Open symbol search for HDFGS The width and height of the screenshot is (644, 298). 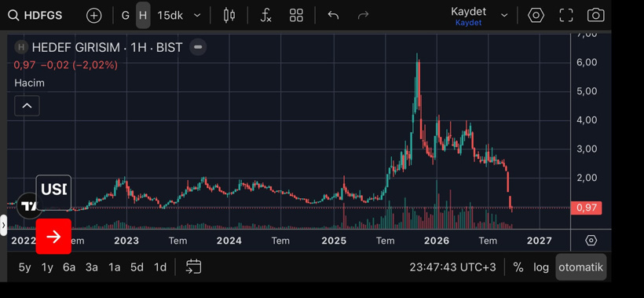pos(35,16)
